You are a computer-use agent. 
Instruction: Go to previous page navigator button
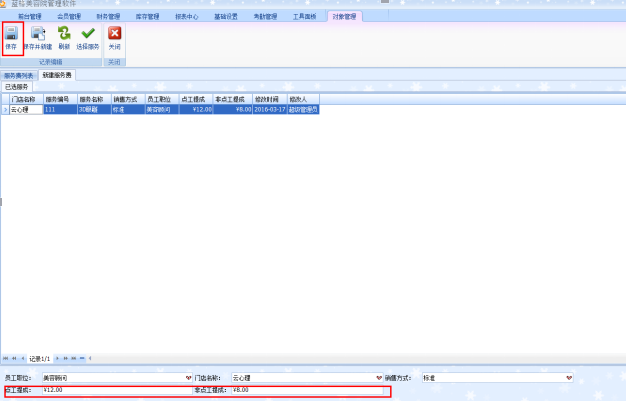(x=14, y=358)
